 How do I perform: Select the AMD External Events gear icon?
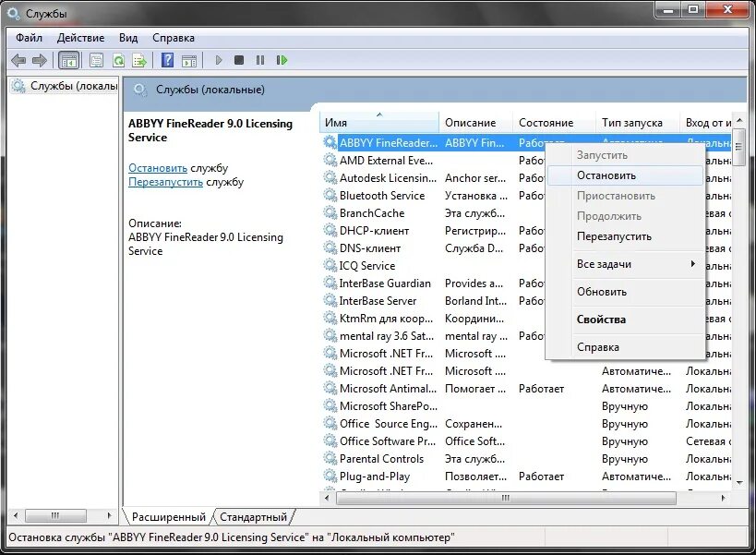[x=330, y=160]
